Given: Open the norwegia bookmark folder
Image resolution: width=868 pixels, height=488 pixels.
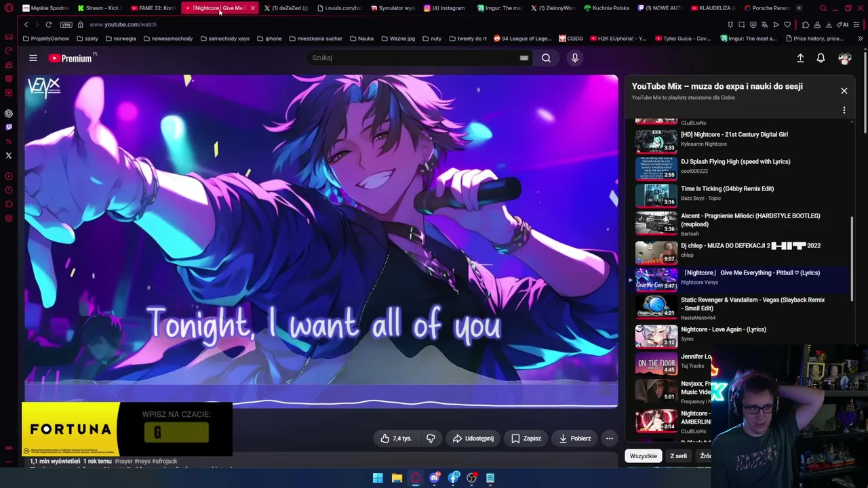Looking at the screenshot, I should pos(120,39).
